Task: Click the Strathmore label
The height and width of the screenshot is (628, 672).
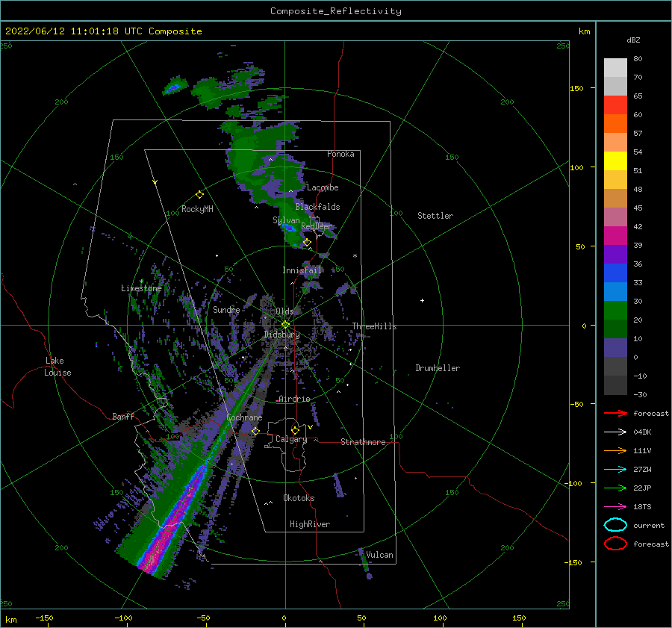Action: pos(363,442)
